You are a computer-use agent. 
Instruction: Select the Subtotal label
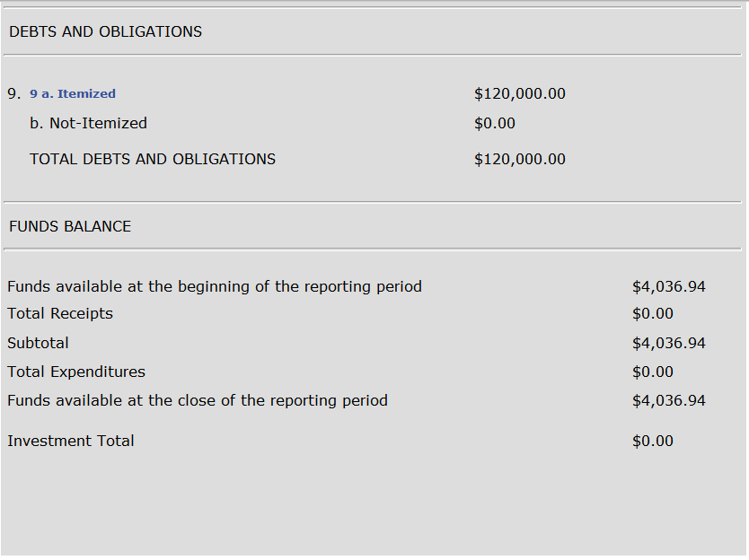point(39,343)
